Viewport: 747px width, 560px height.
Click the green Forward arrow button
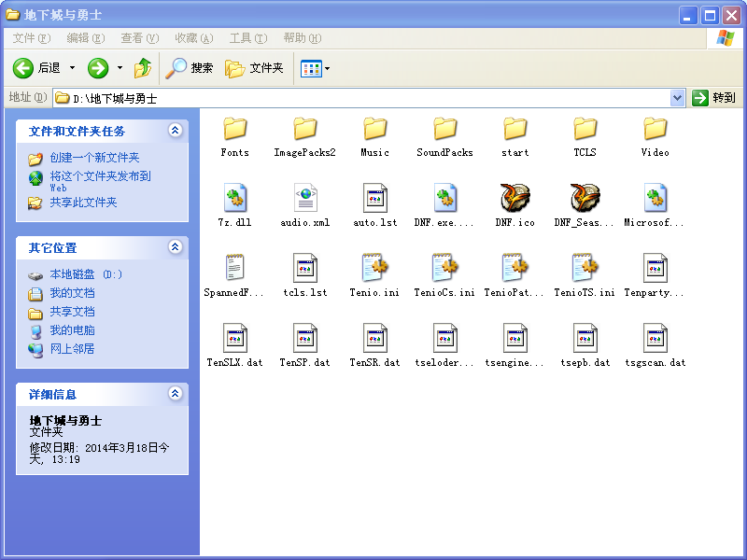click(x=98, y=68)
